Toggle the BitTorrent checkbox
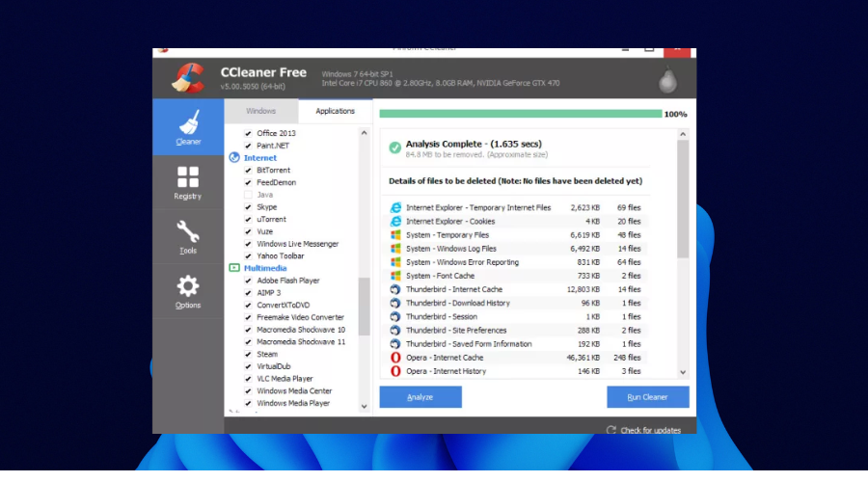868x482 pixels. point(248,170)
